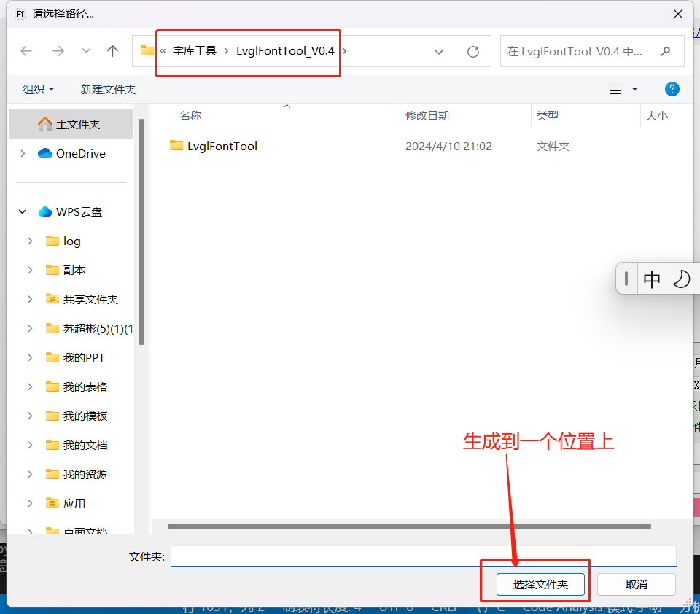Go up one folder level
Viewport: 700px width, 614px height.
(x=112, y=51)
